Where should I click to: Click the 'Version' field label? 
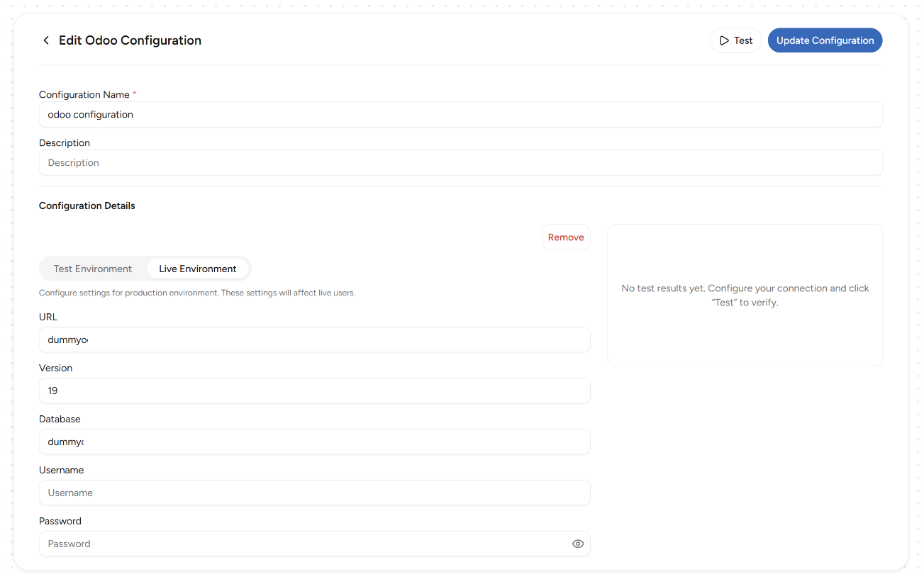[x=56, y=368]
